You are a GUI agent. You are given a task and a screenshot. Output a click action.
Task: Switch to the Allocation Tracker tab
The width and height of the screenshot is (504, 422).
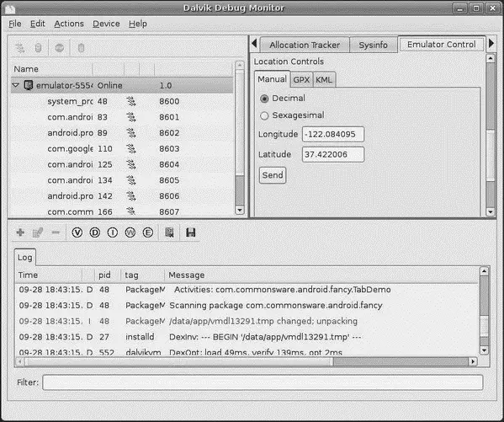click(x=305, y=45)
